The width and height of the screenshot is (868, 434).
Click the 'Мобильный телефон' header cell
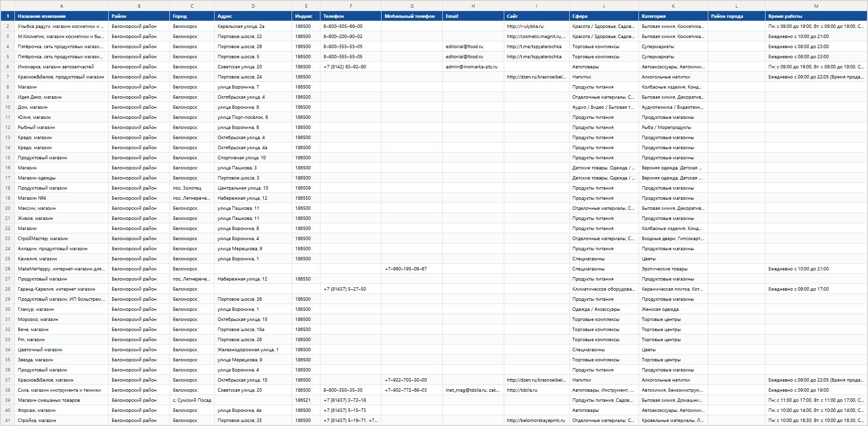(x=412, y=16)
